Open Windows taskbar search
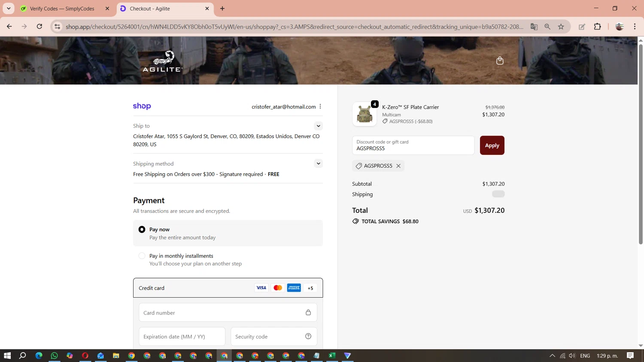This screenshot has height=362, width=644. coord(23,356)
